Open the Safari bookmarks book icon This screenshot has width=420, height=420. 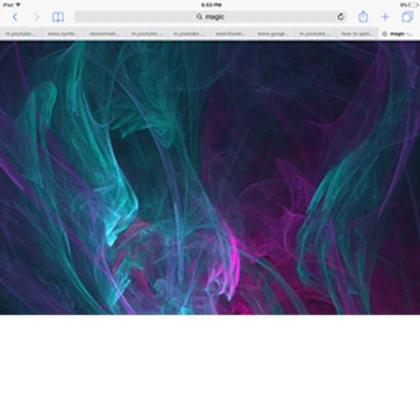pyautogui.click(x=58, y=17)
